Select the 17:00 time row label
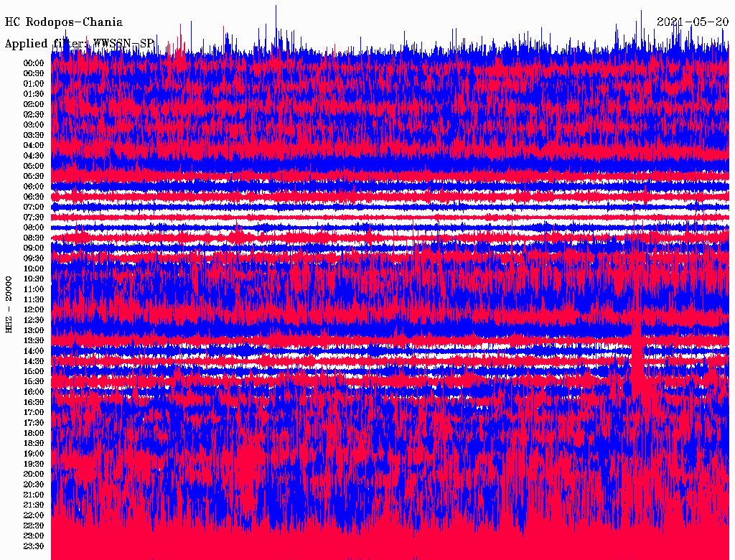The image size is (735, 560). tap(34, 413)
